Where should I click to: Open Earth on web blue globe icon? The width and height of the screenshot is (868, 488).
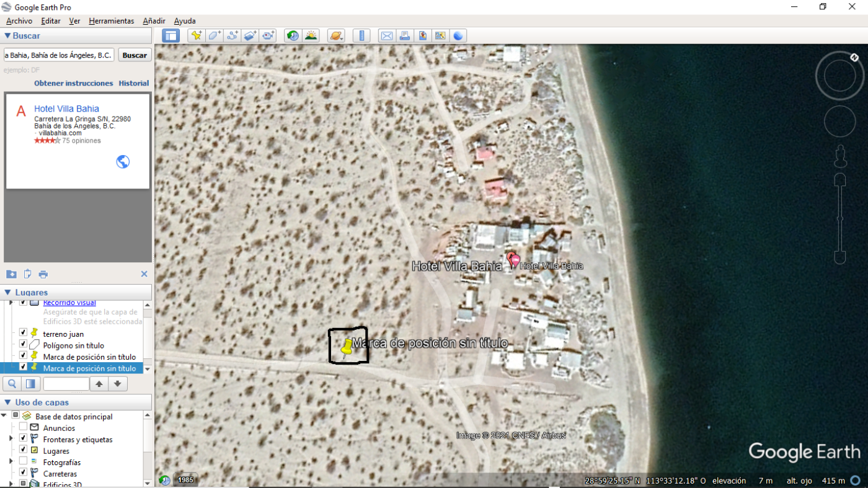458,35
